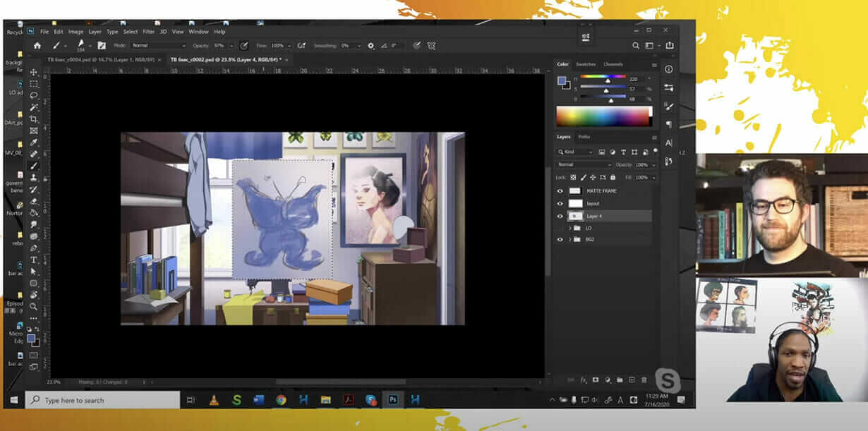The width and height of the screenshot is (868, 431).
Task: Expand the BG2 layer group
Action: click(x=569, y=239)
